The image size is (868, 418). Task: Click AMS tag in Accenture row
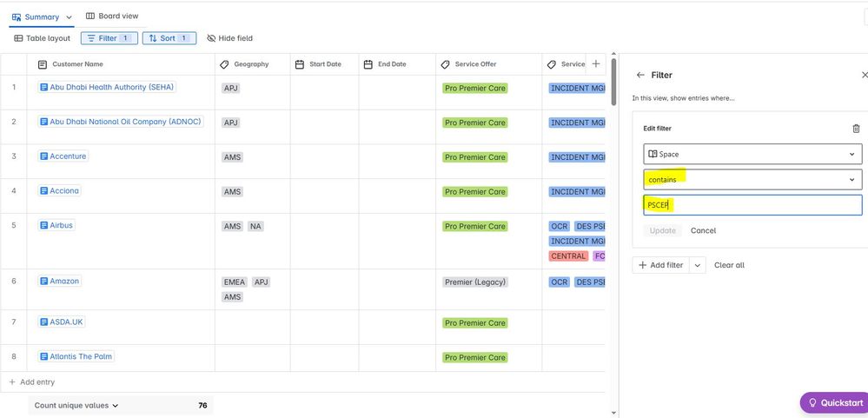(233, 157)
